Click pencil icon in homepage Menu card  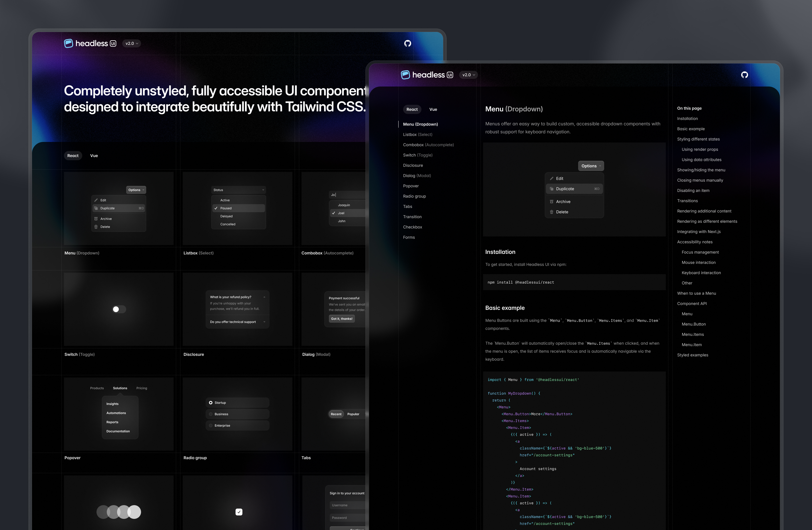click(96, 200)
